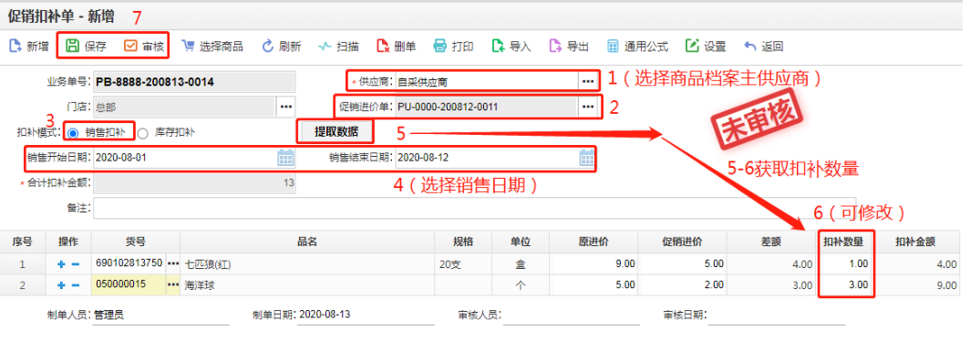980x341 pixels.
Task: Click the 导出 (export) icon
Action: 555,46
